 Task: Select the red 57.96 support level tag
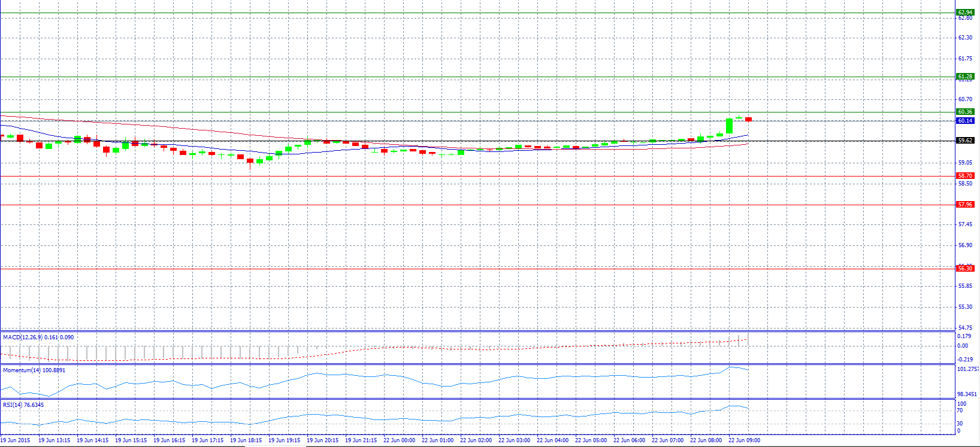tap(965, 205)
